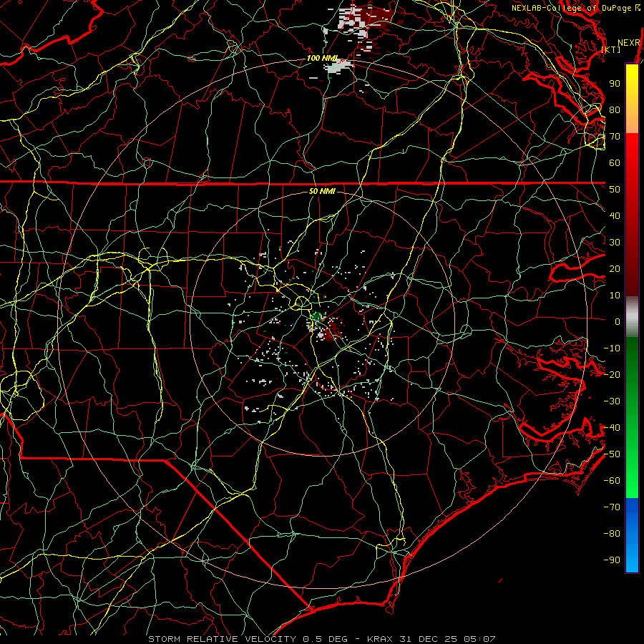Click the 30 value on the velocity scale

615,243
